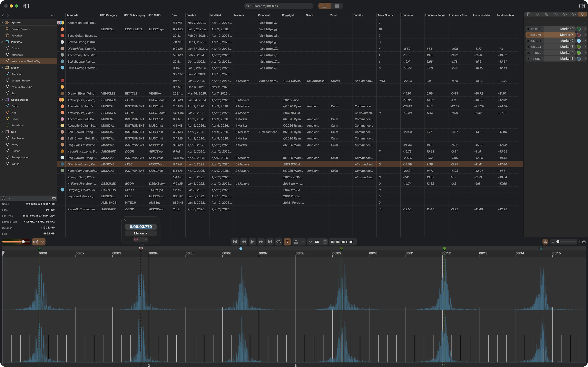Toggle the left sidebar icon

tap(26, 6)
